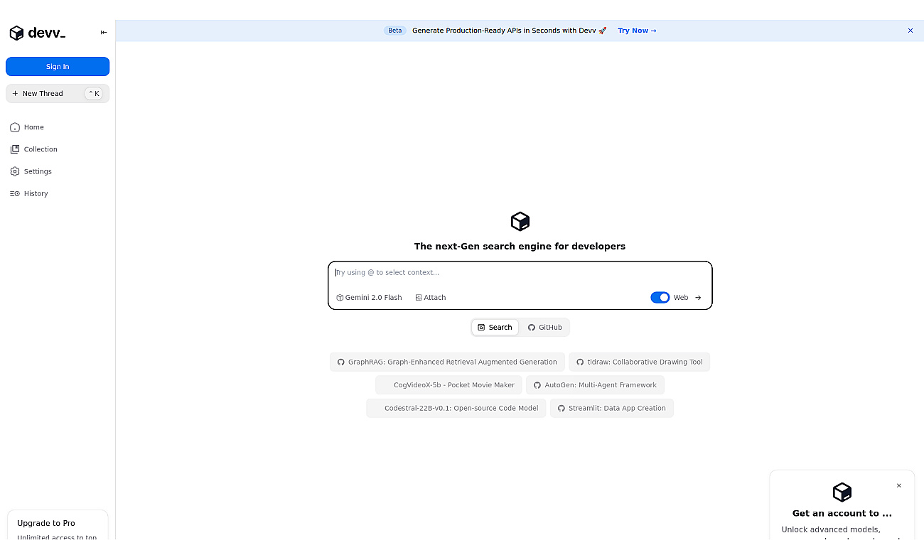Dismiss the Beta announcement banner
The height and width of the screenshot is (560, 924).
910,31
